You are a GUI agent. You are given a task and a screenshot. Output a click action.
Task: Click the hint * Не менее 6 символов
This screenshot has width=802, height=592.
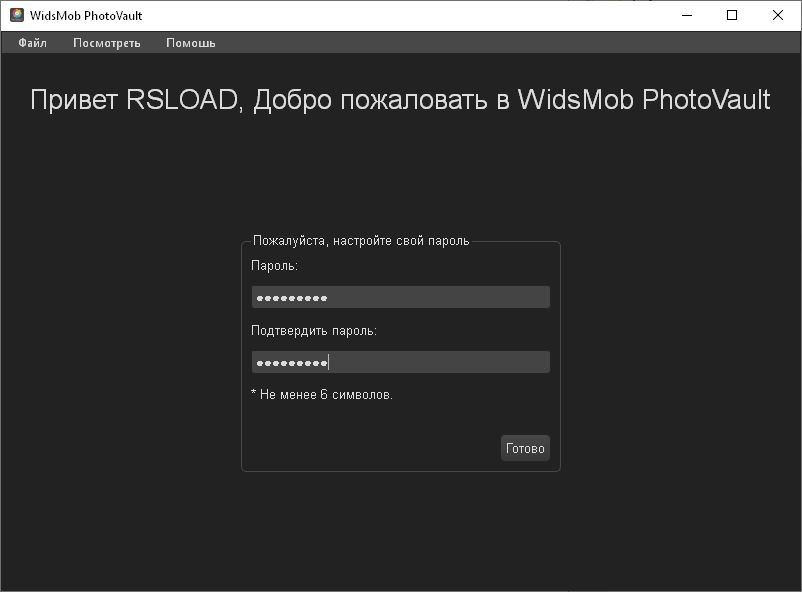(x=321, y=393)
